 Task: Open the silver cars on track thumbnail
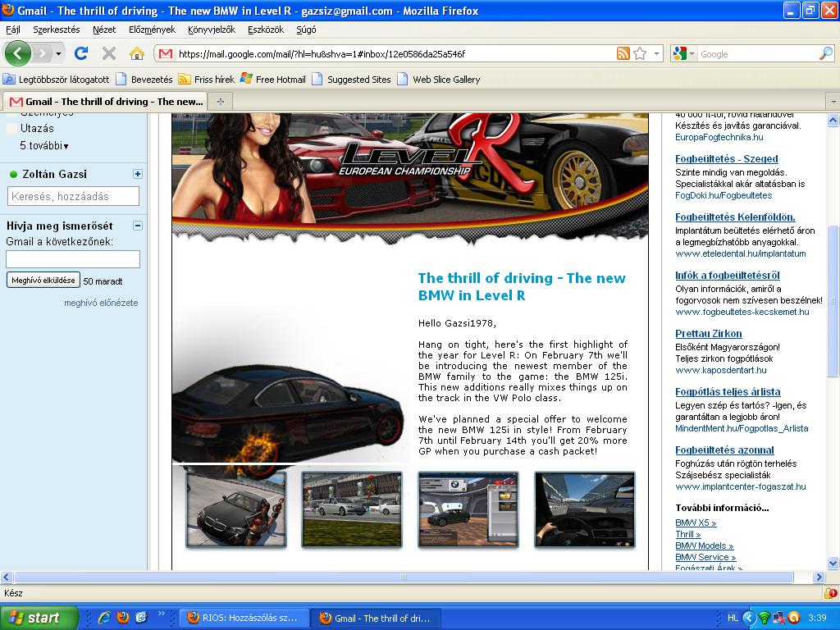coord(352,509)
